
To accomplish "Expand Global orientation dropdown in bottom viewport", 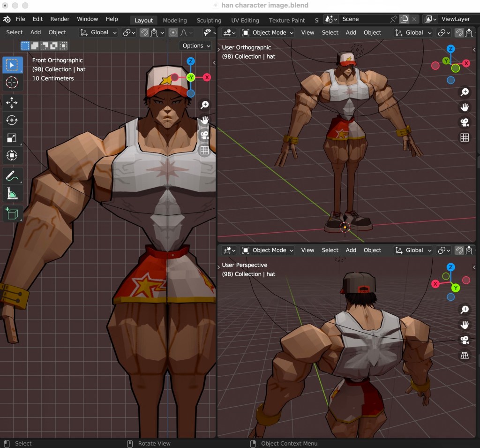I will point(413,250).
